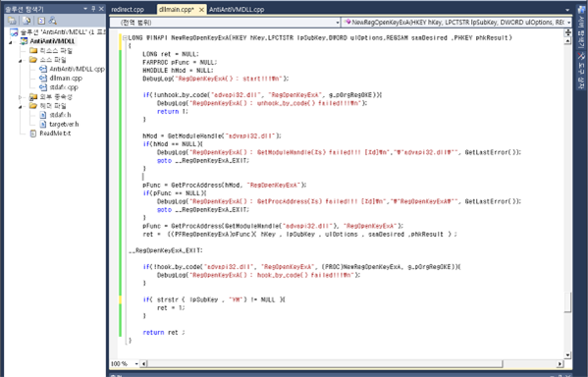The height and width of the screenshot is (377, 588).
Task: Open the 도구 상자 side tab
Action: (x=580, y=71)
